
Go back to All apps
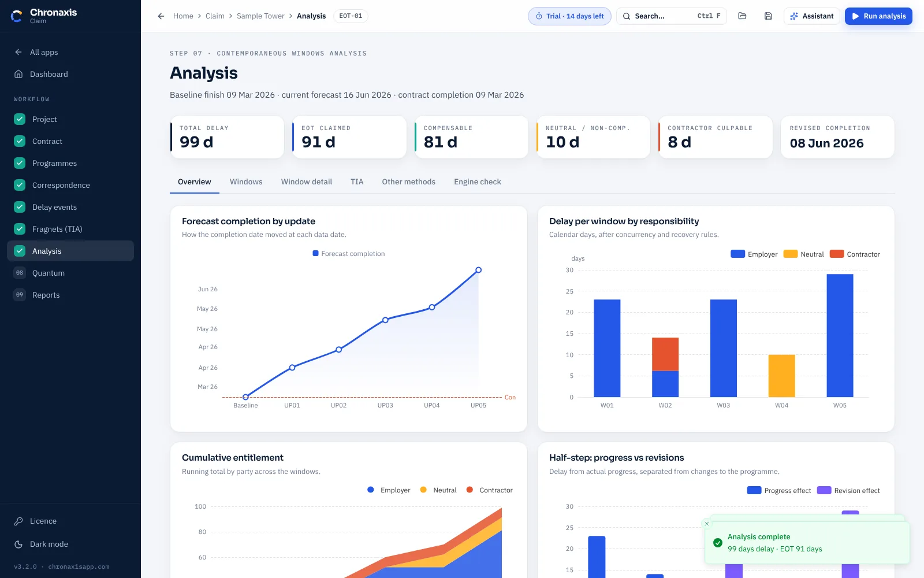click(70, 52)
